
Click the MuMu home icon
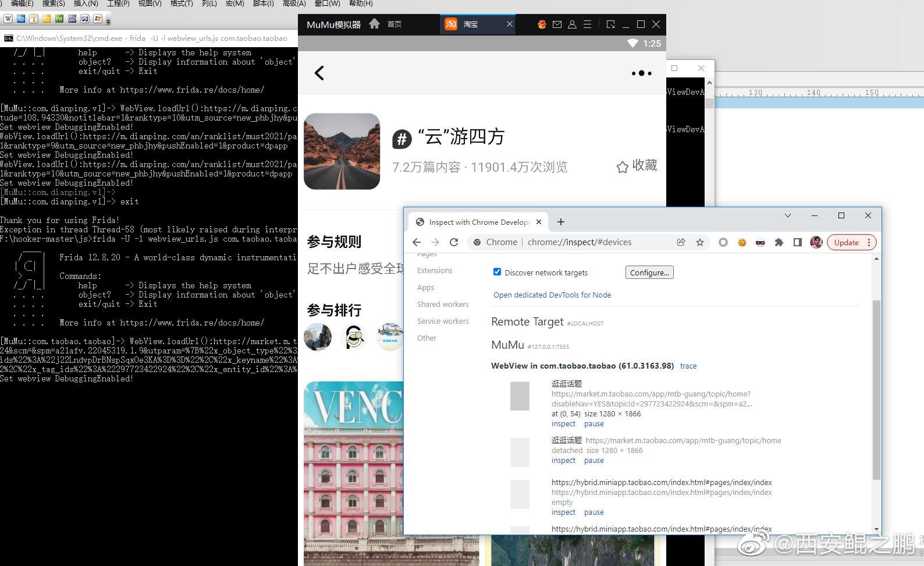374,24
